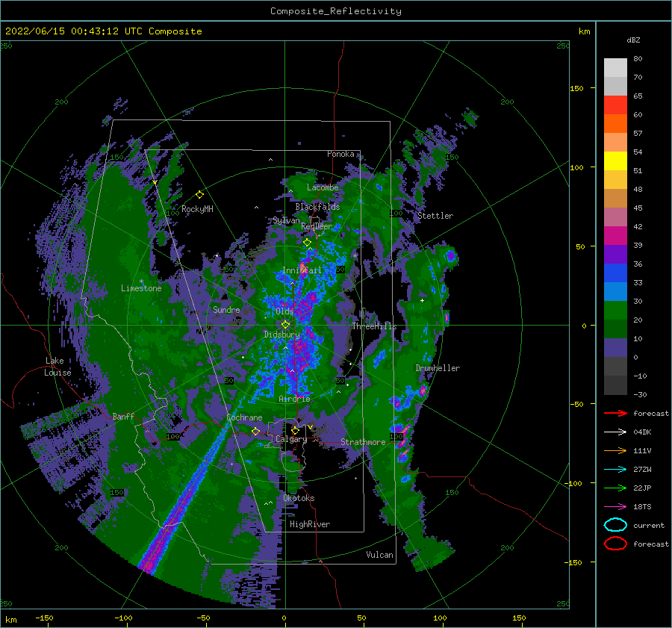This screenshot has width=672, height=628.
Task: Click the RockyMH station label
Action: tap(197, 209)
